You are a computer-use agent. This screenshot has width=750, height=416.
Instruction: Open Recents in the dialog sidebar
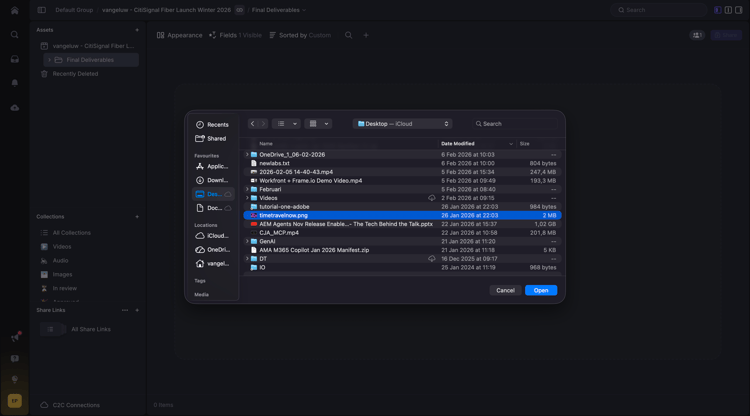pos(212,124)
